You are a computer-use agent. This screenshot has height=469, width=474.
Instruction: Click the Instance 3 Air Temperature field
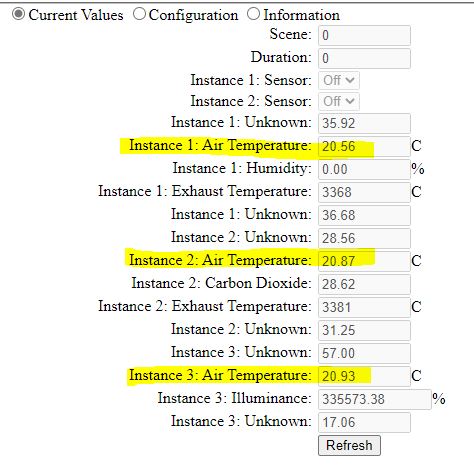364,376
